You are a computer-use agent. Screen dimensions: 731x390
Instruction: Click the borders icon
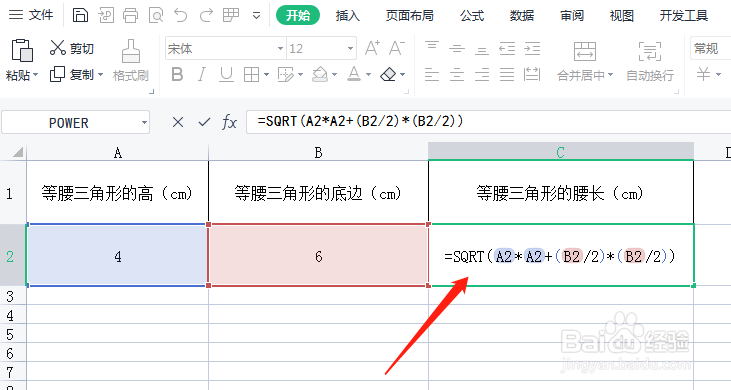click(252, 74)
